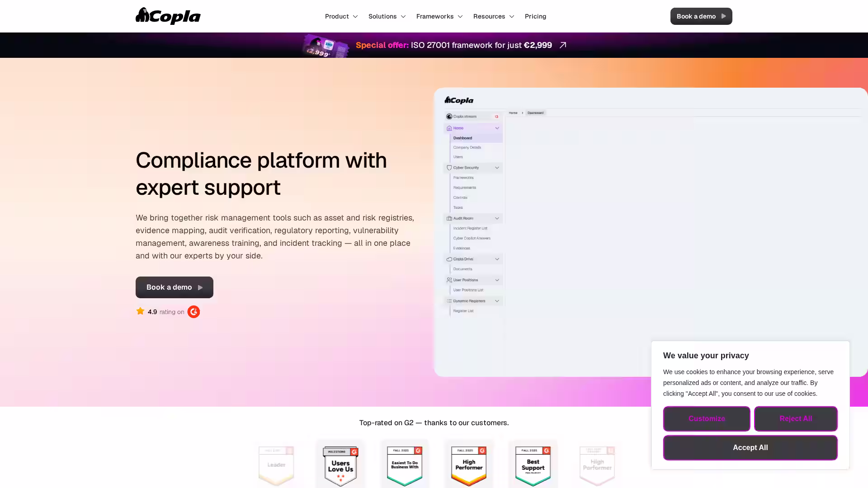Expand the Solutions dropdown menu
Viewport: 868px width, 488px height.
coord(387,16)
